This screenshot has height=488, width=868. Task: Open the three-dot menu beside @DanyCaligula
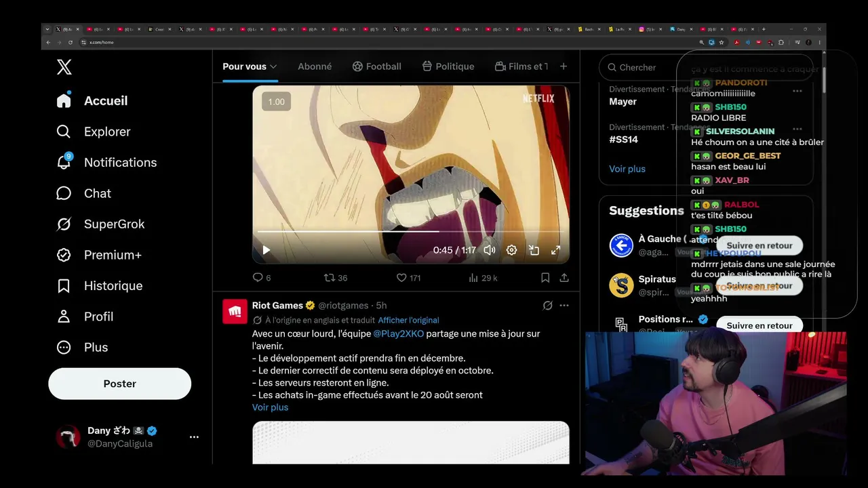tap(194, 437)
